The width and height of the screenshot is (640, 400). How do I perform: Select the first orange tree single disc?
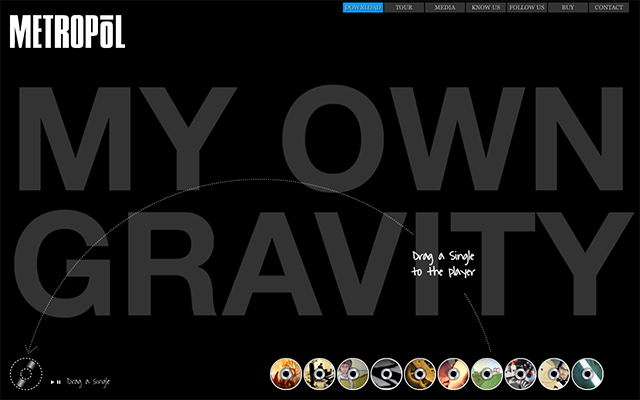click(x=286, y=373)
